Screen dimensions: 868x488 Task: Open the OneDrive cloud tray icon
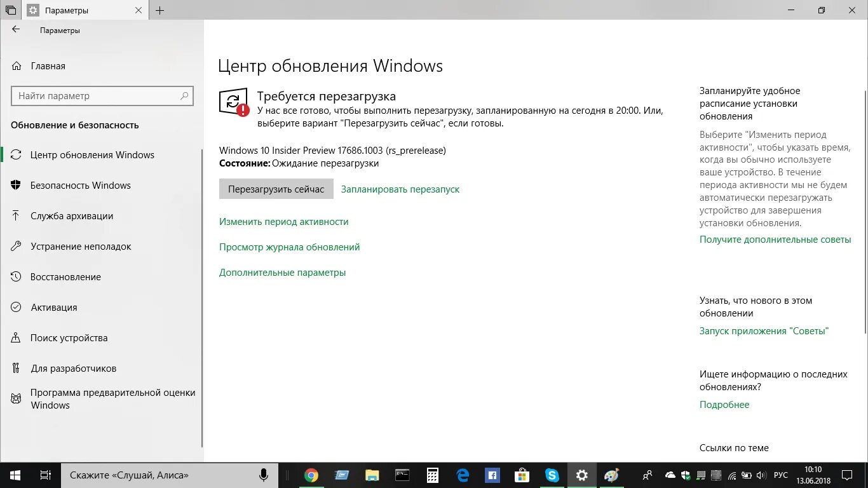pyautogui.click(x=670, y=475)
